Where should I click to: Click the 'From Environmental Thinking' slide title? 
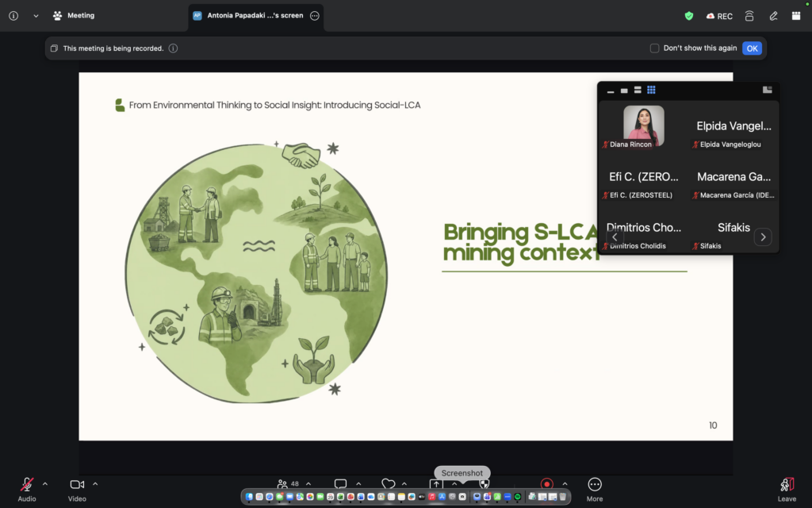click(x=274, y=106)
